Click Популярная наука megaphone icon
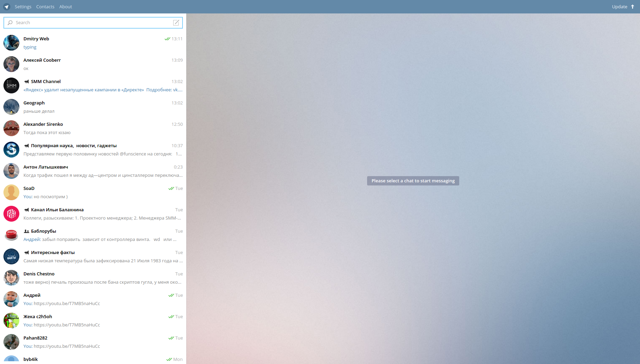The height and width of the screenshot is (364, 640). [27, 146]
